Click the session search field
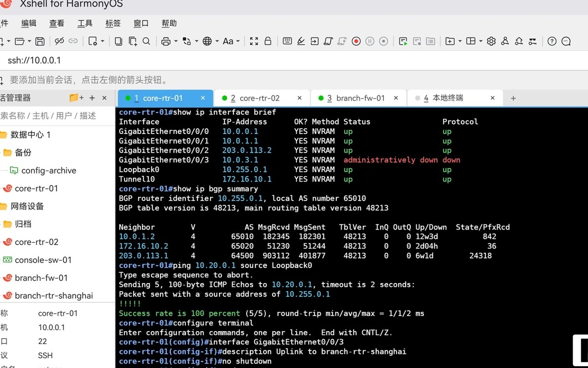This screenshot has height=368, width=588. (x=57, y=116)
